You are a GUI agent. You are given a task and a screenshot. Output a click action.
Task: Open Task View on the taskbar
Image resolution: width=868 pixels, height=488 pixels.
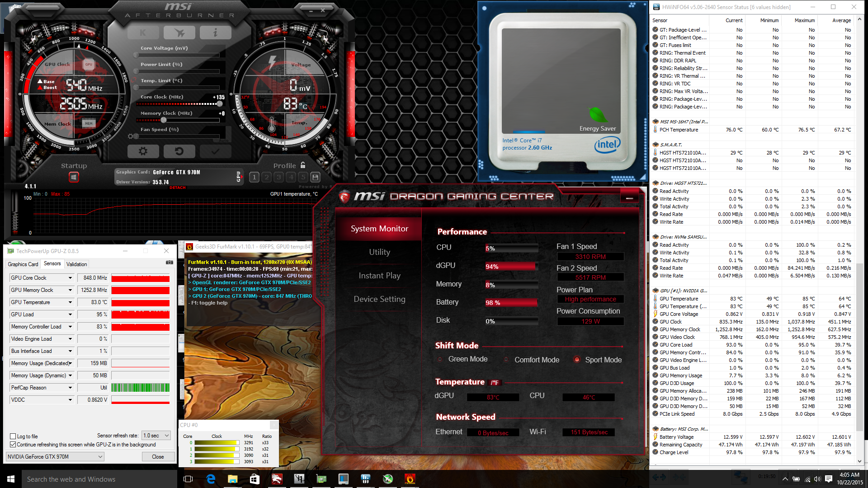[x=188, y=479]
